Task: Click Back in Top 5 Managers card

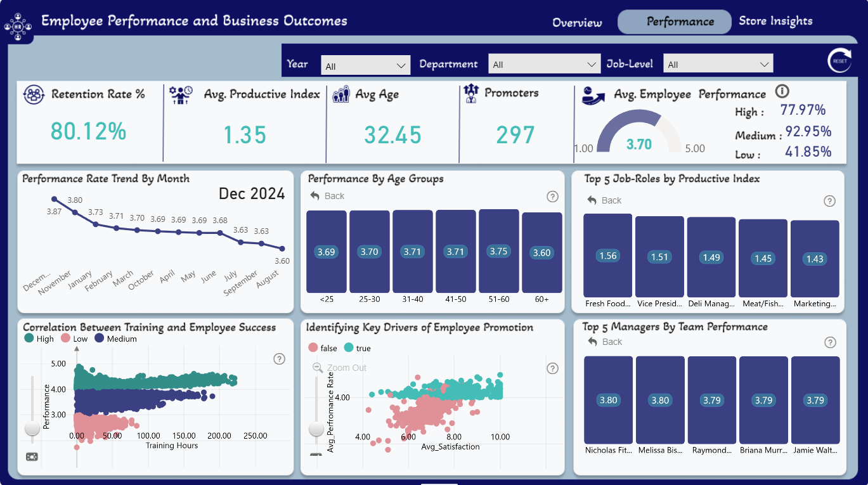Action: [605, 342]
